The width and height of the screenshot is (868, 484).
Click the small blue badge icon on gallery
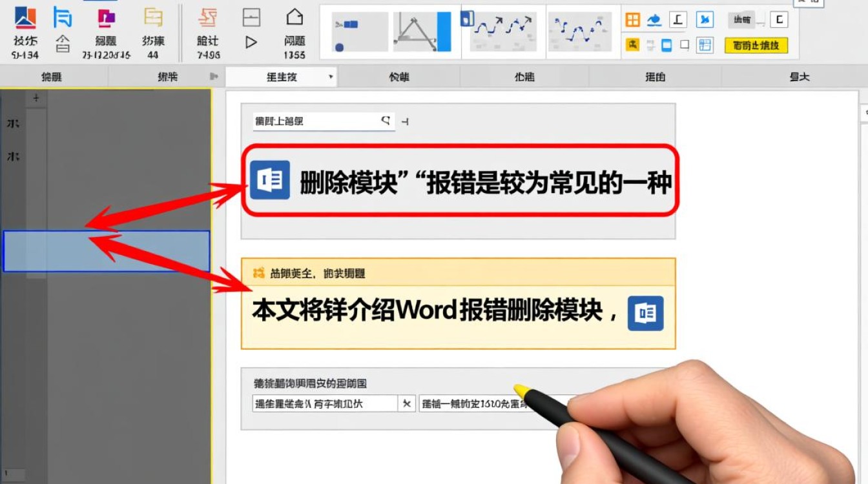tap(467, 18)
